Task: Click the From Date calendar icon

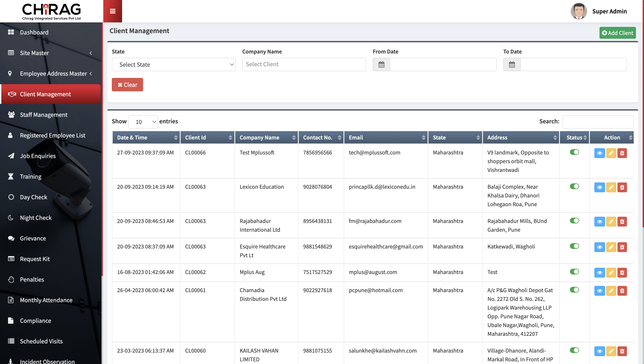Action: [381, 65]
